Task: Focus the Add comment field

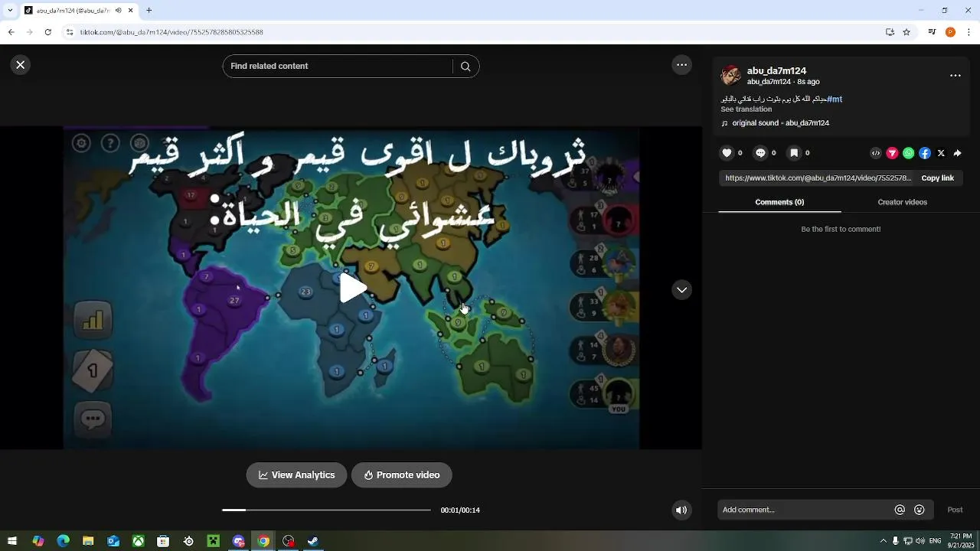Action: (806, 510)
